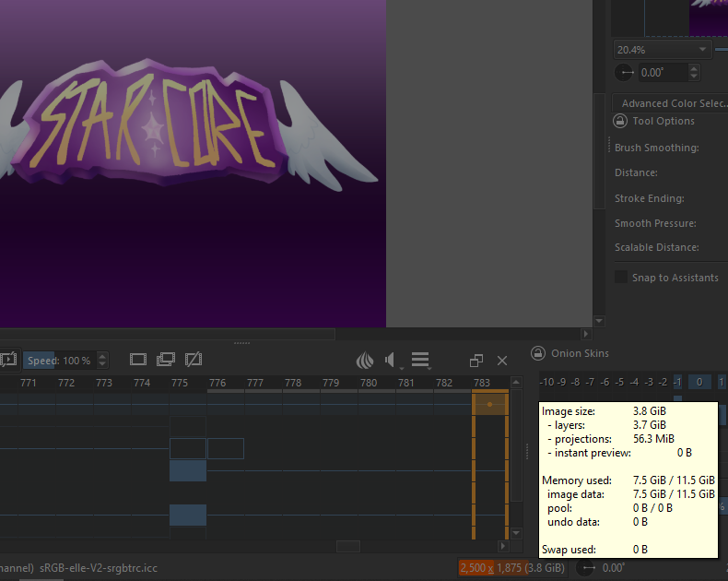Click the add blank frame icon

138,359
